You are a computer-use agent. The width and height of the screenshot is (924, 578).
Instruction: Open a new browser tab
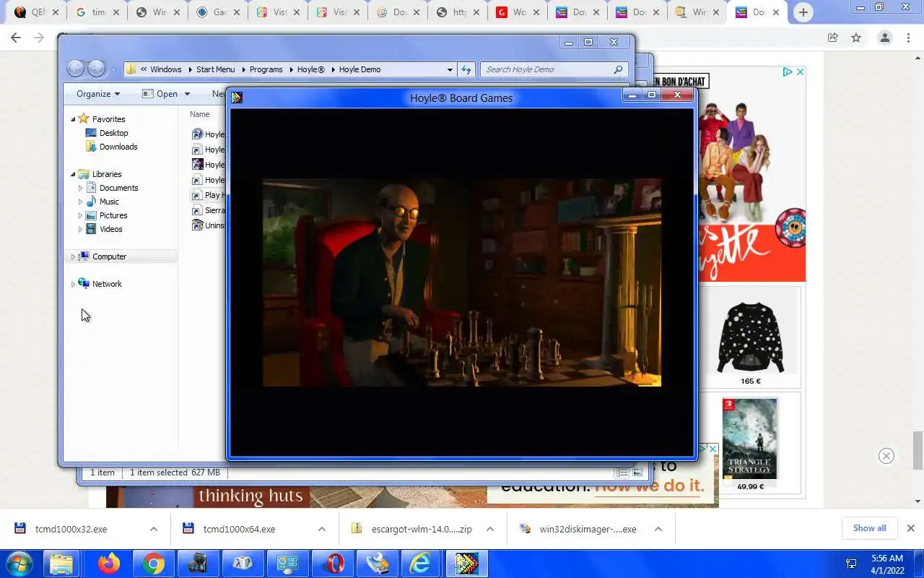[803, 12]
